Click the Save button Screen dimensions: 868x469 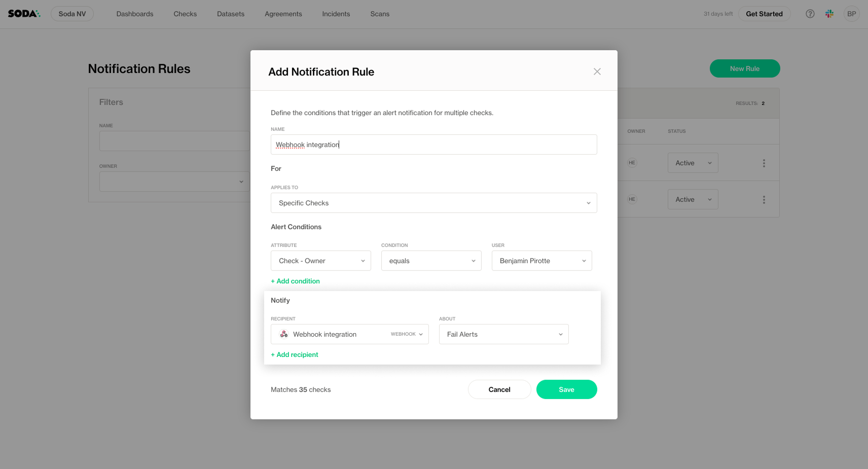point(566,389)
